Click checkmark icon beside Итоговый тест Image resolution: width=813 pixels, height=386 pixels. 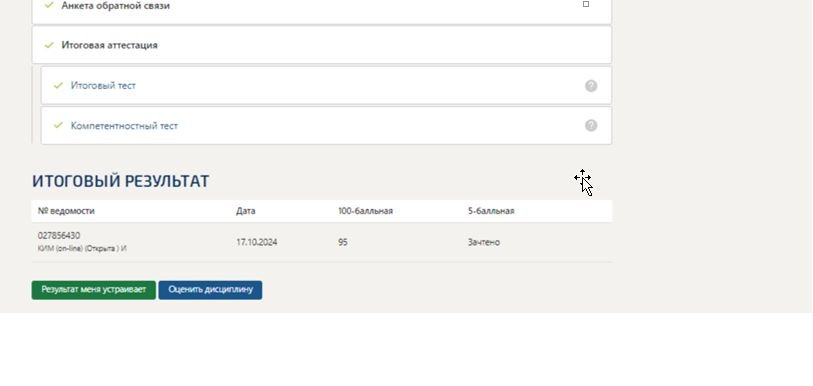58,85
